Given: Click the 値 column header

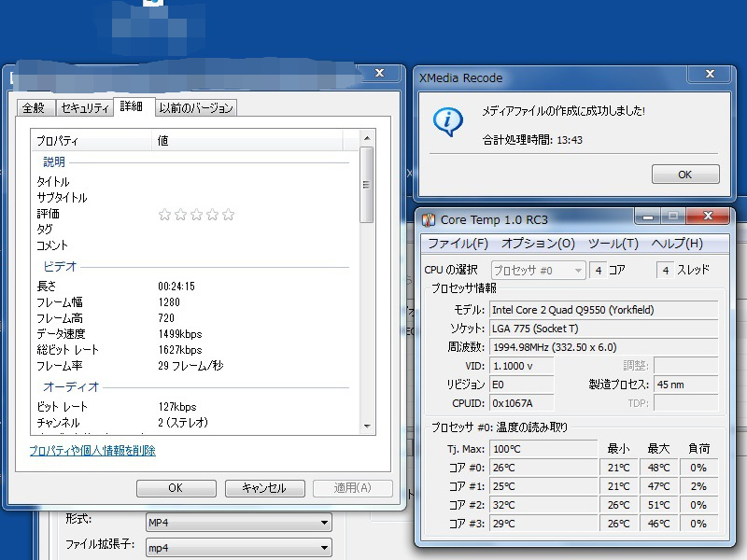Looking at the screenshot, I should 247,141.
